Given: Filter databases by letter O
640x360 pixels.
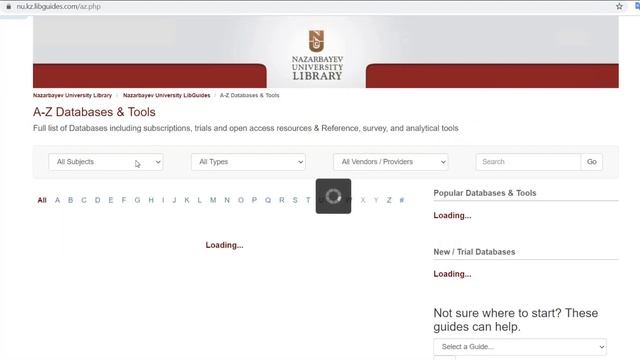Looking at the screenshot, I should [x=241, y=200].
